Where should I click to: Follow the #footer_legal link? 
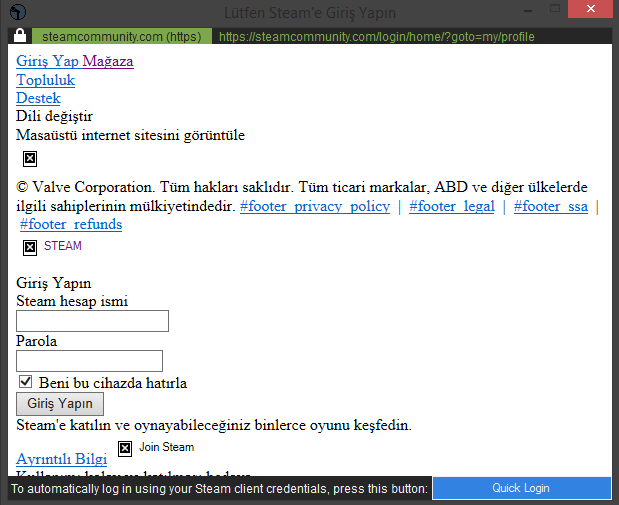(452, 206)
